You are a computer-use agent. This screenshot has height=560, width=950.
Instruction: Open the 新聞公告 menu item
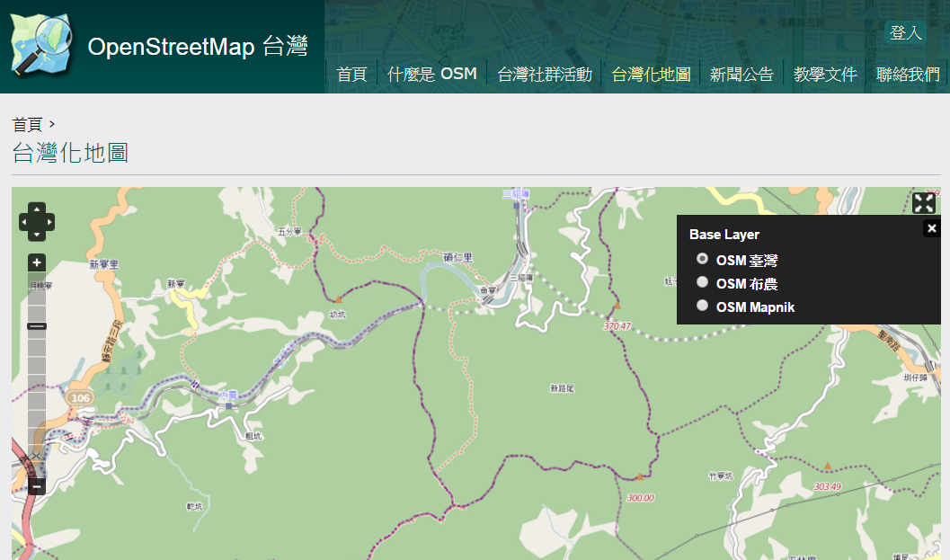coord(741,75)
